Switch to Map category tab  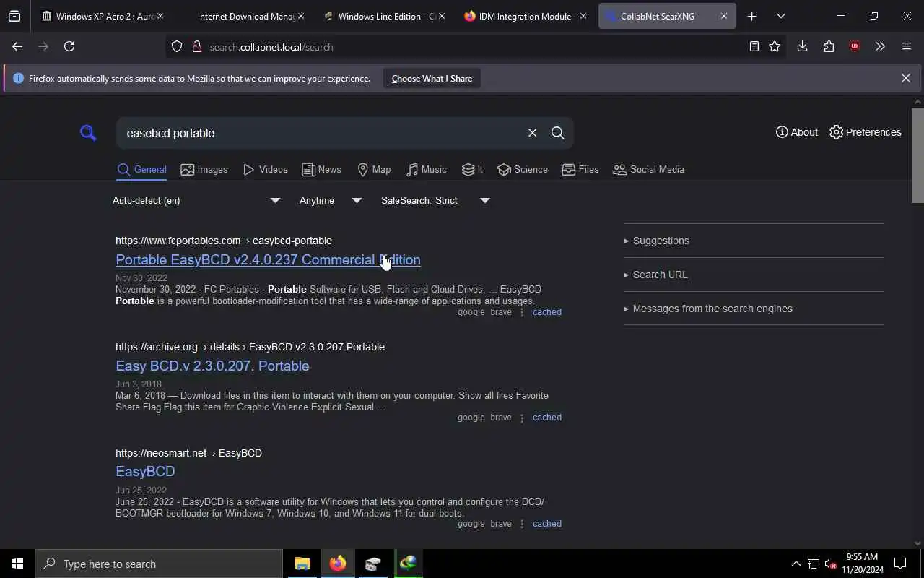coord(374,170)
